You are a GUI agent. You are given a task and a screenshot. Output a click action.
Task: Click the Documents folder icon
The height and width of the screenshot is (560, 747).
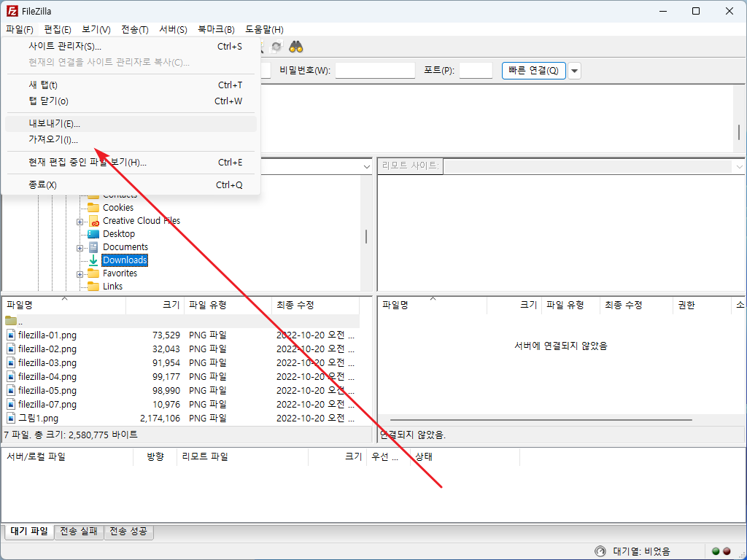tap(93, 246)
